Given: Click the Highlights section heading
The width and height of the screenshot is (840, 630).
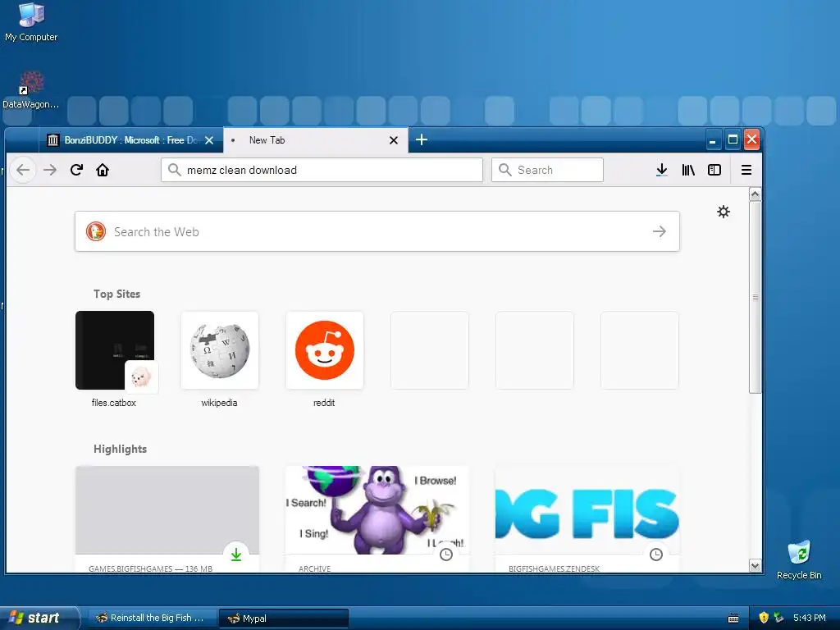Looking at the screenshot, I should (x=120, y=449).
